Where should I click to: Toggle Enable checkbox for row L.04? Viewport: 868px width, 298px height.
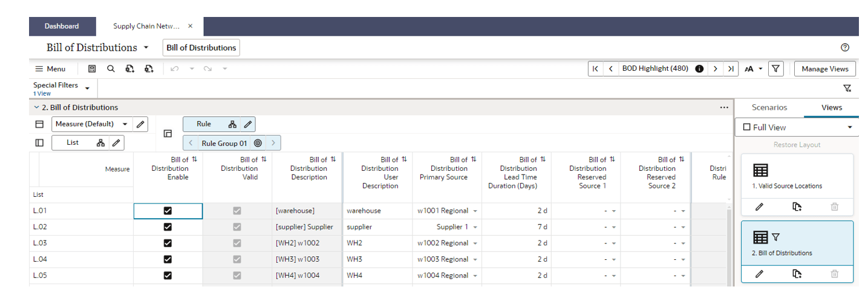[168, 259]
